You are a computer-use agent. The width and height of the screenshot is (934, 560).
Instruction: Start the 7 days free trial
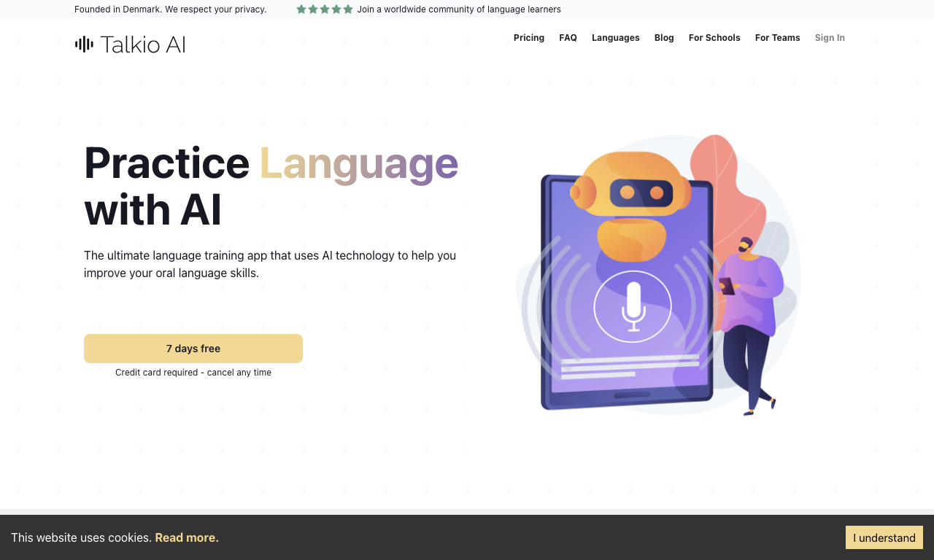coord(193,349)
